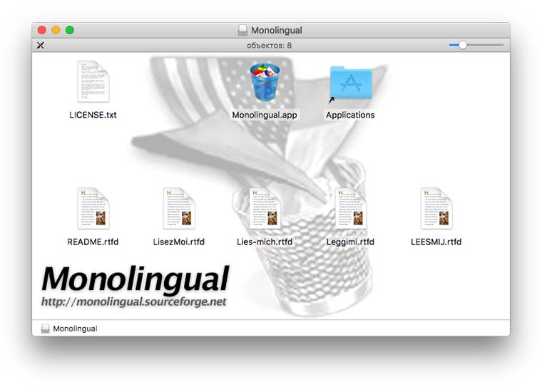Select the Leggimi.rtfd document icon
Viewport: 542px width, 392px height.
[350, 208]
